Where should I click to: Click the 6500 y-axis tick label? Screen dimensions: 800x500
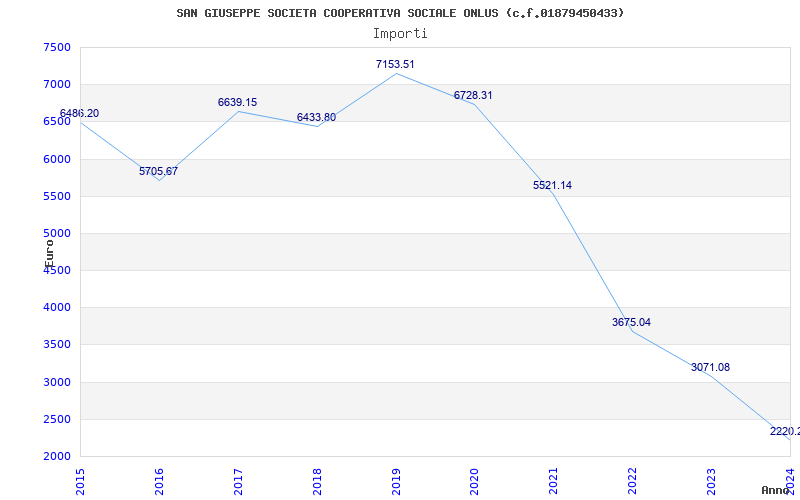pos(57,122)
